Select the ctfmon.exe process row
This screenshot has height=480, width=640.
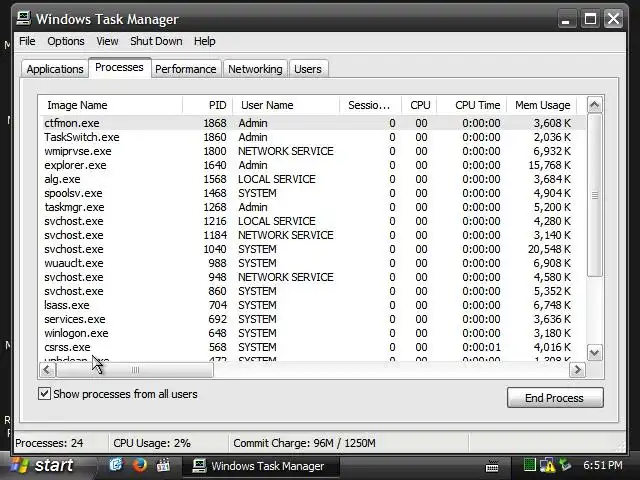[313, 123]
